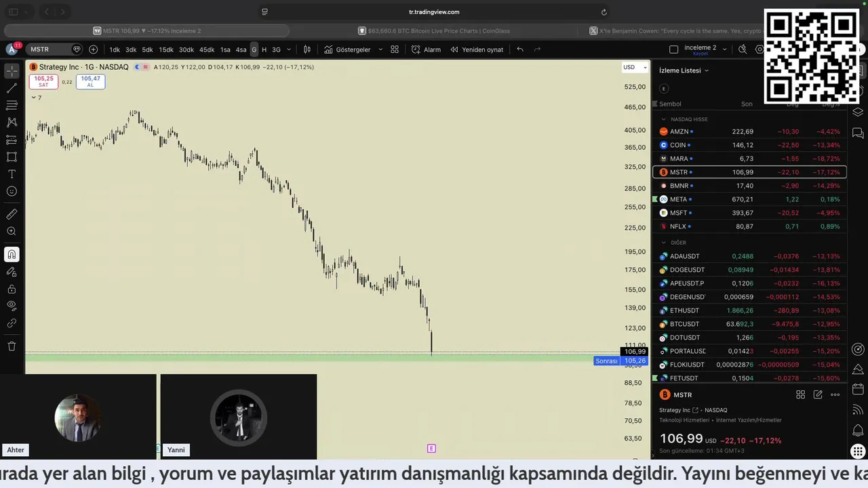Toggle the layout select checkbox square
The image size is (868, 488).
click(673, 49)
